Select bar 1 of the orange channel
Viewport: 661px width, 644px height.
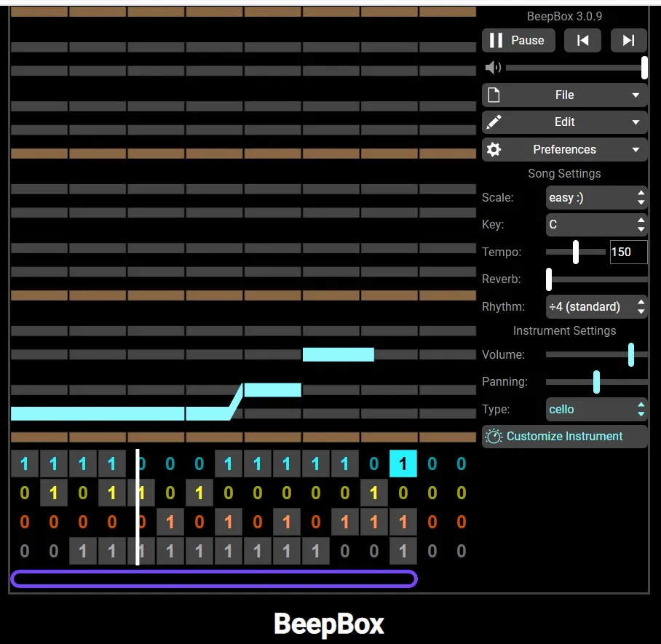(25, 522)
